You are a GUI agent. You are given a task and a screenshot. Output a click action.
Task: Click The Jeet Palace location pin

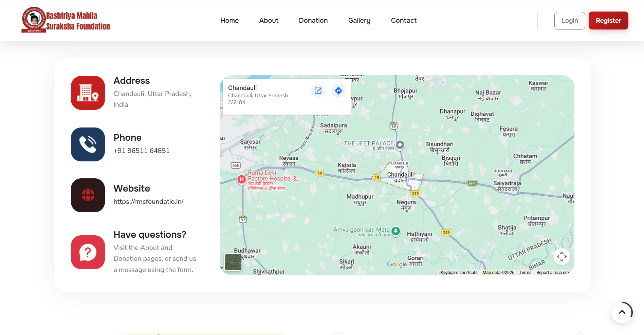tap(400, 145)
